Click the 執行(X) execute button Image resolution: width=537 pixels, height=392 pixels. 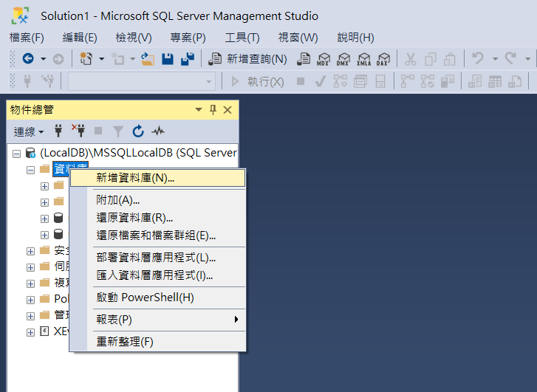[x=258, y=81]
